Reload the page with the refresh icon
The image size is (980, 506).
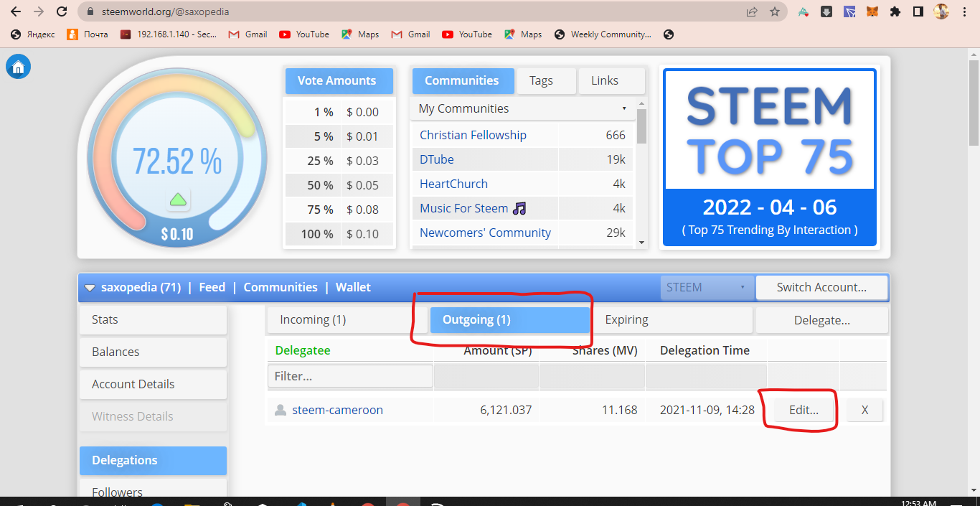(62, 11)
